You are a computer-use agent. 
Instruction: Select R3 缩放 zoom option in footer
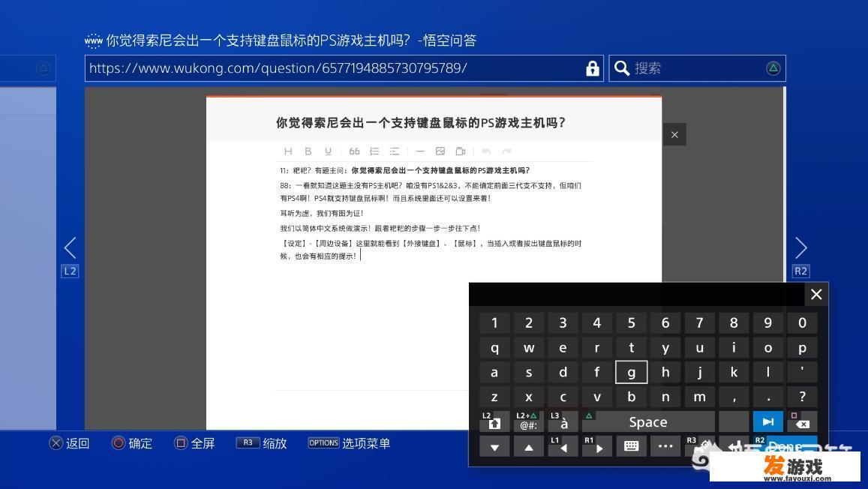click(x=262, y=444)
